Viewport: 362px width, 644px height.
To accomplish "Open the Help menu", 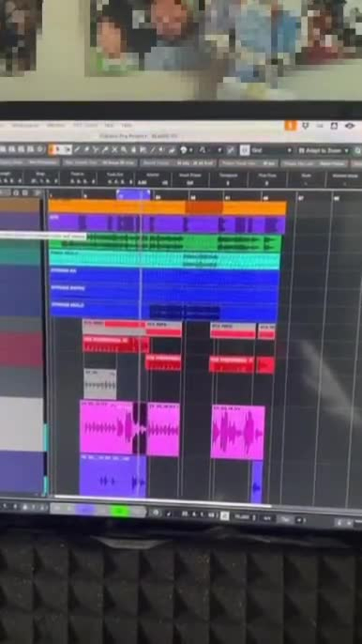I will [x=126, y=125].
